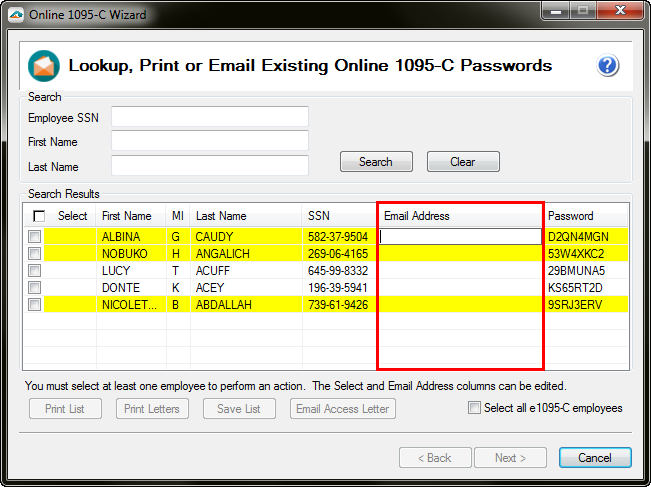This screenshot has width=651, height=487.
Task: Check the box for ALBINA CAUDY row
Action: click(34, 237)
